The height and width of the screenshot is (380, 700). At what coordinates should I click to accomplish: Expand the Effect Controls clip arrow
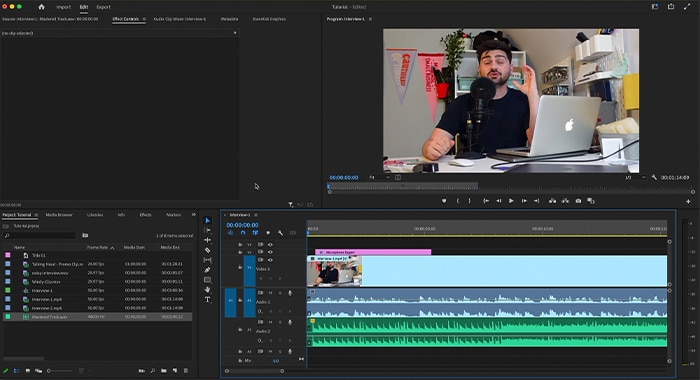tap(235, 33)
